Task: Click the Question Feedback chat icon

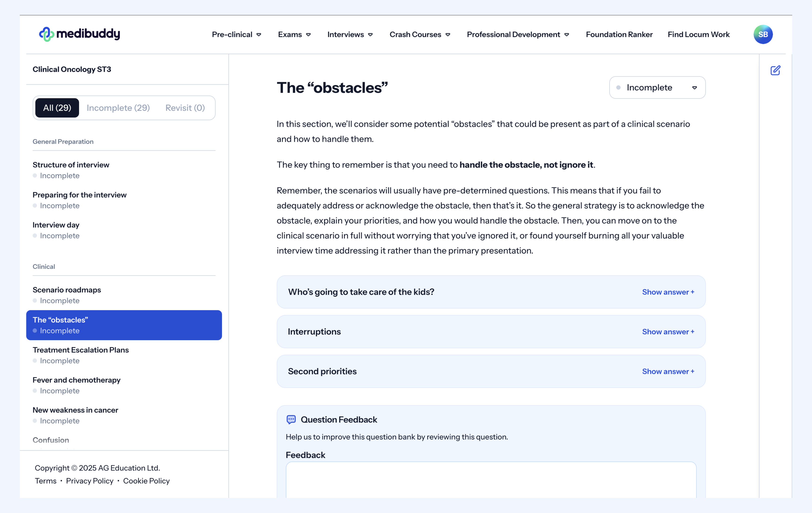Action: pos(291,419)
